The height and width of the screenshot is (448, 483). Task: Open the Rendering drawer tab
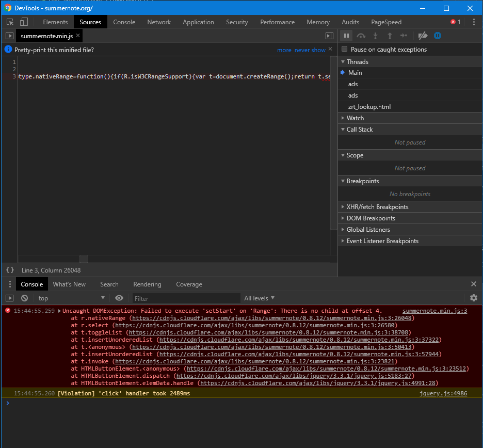(x=147, y=284)
